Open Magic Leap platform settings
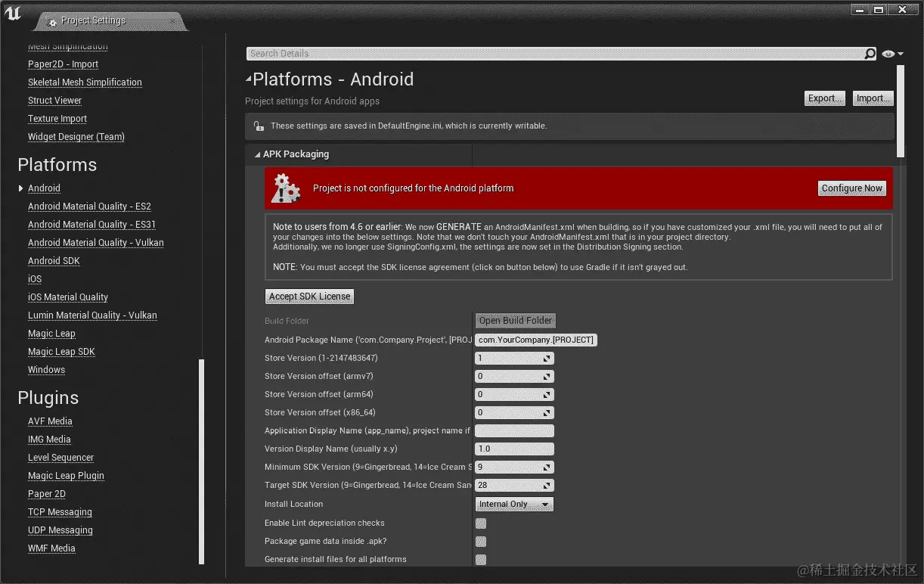 [x=51, y=334]
